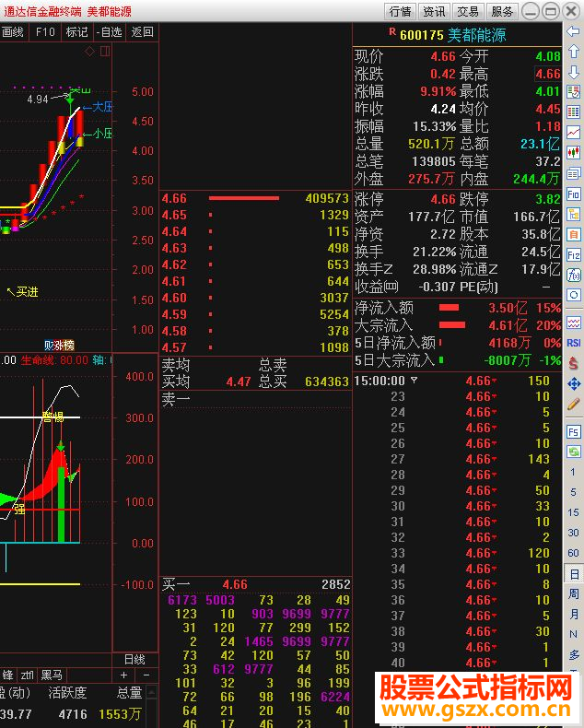
Task: Click the red S dollar icon
Action: (x=573, y=363)
